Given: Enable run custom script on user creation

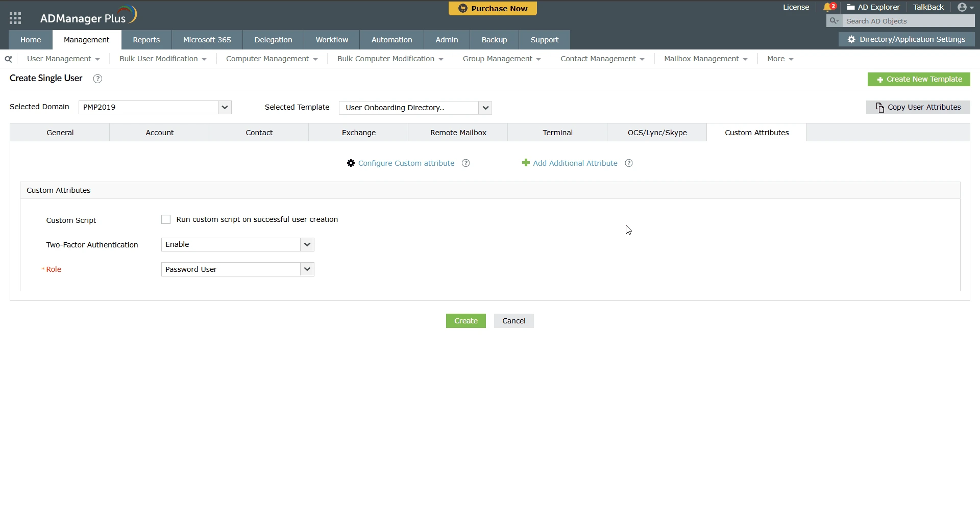Looking at the screenshot, I should (165, 219).
